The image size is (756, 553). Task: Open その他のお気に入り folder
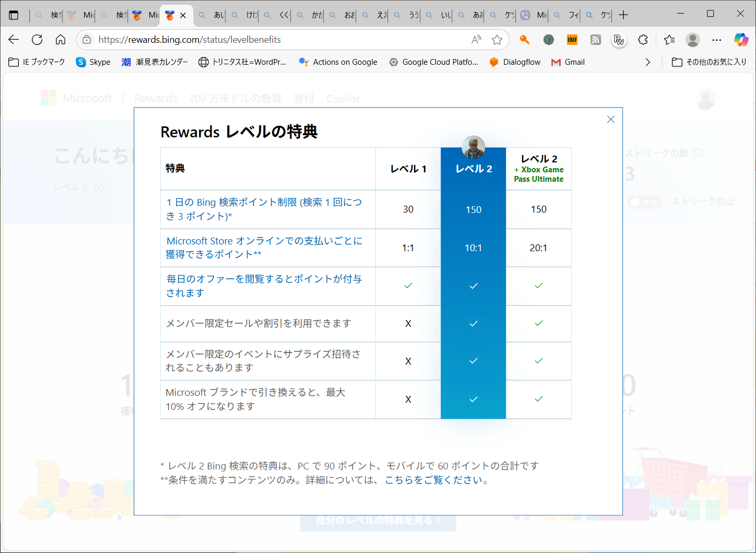(709, 62)
